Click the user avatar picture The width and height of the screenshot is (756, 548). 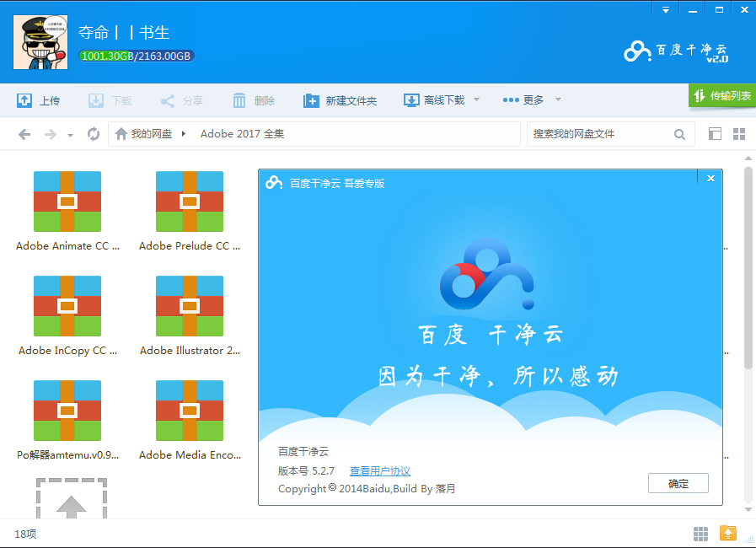coord(40,42)
